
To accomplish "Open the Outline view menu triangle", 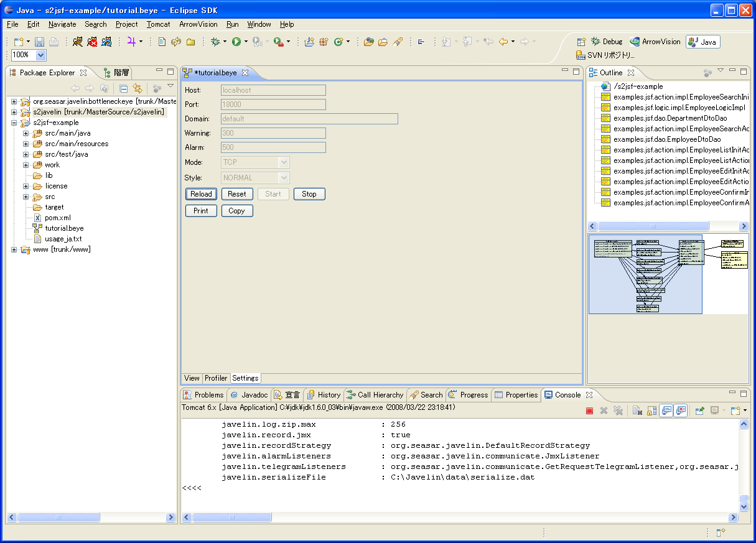I will click(x=721, y=70).
